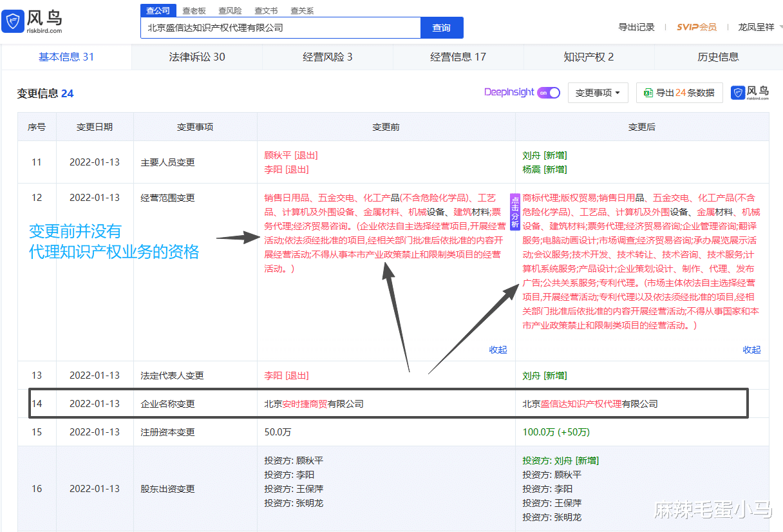Click 北京盛信达知识产权代理有限公司 in row 14
The height and width of the screenshot is (532, 783).
click(x=590, y=404)
